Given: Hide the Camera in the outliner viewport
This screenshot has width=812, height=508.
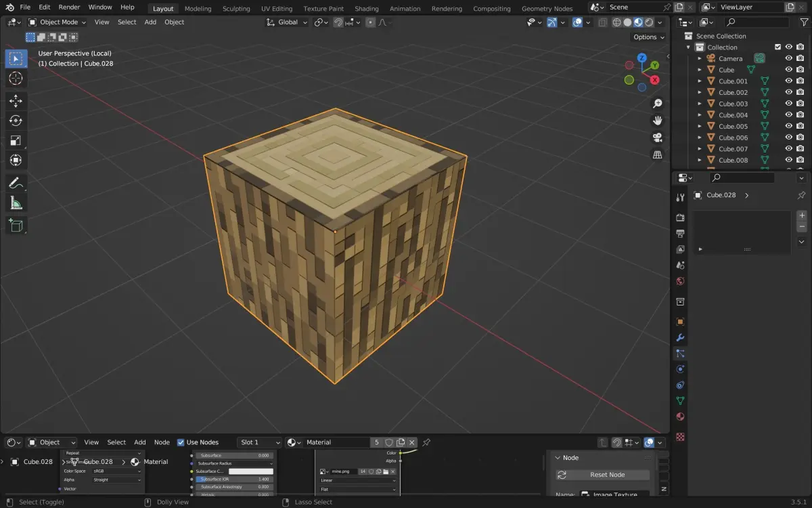Looking at the screenshot, I should 788,58.
